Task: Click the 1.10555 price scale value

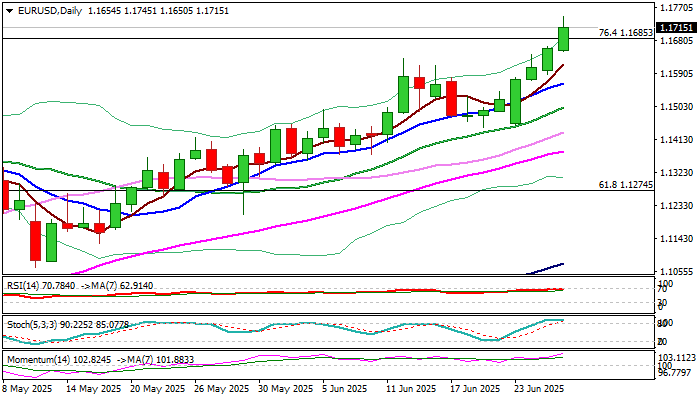Action: click(x=677, y=272)
